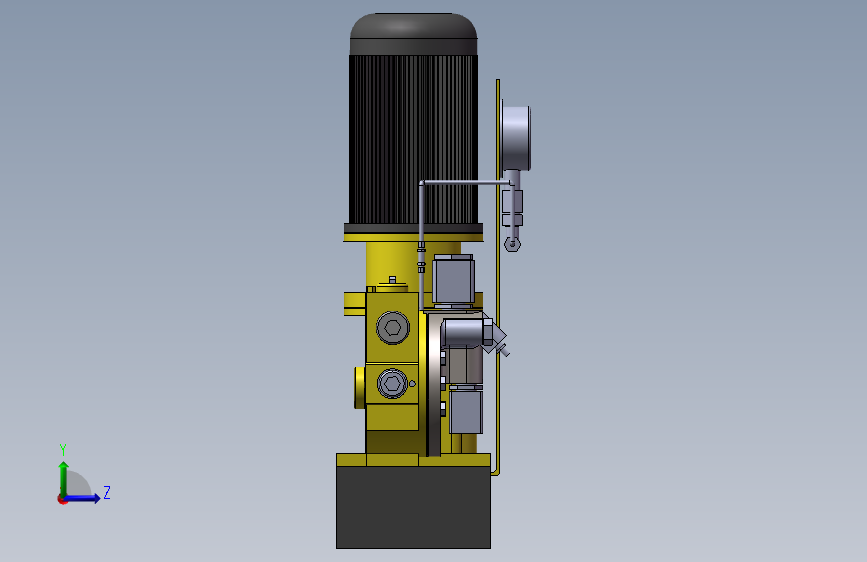Screen dimensions: 867x562
Task: Select the hex nut below the gauge fitting
Action: pyautogui.click(x=513, y=244)
